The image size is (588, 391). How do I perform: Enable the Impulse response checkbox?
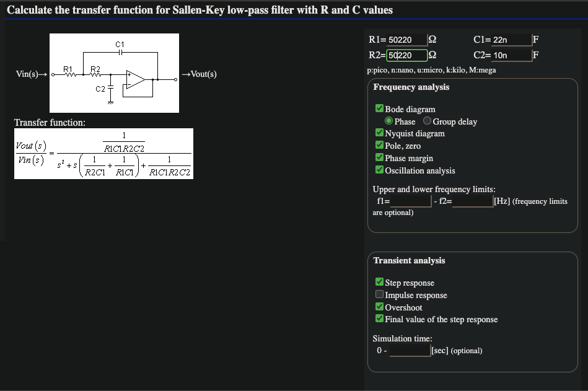click(x=380, y=295)
